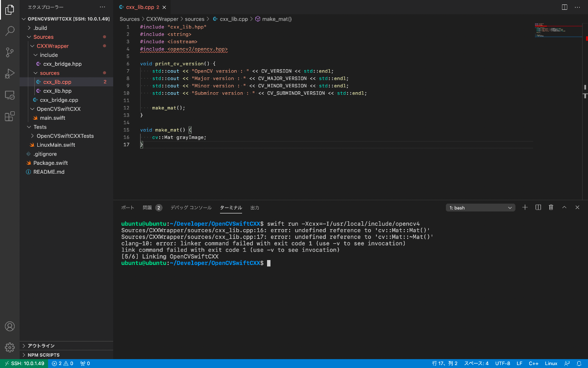Switch to the 問題 problems tab
Image resolution: width=588 pixels, height=368 pixels.
tap(152, 208)
